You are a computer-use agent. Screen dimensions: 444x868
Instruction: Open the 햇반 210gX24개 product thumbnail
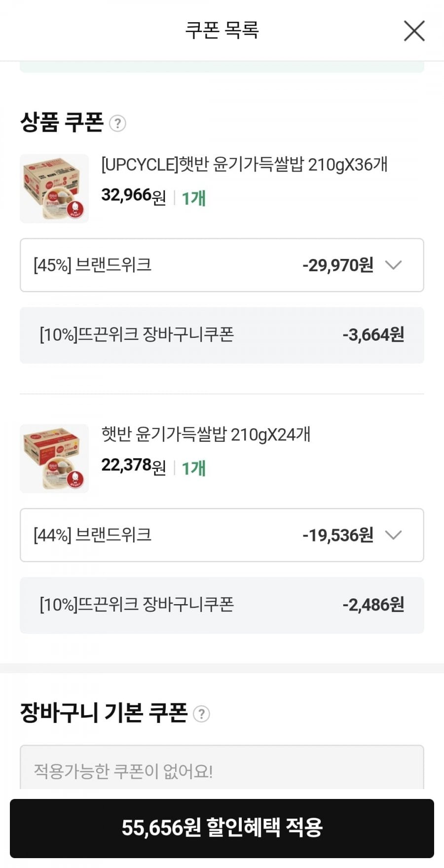[54, 458]
